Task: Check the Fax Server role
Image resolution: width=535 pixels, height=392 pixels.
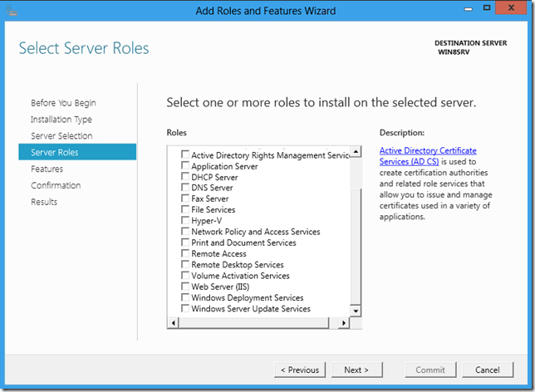Action: (x=185, y=198)
